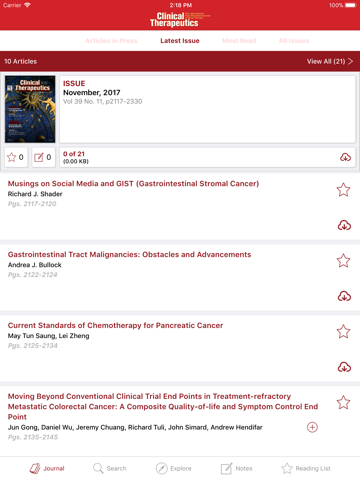The image size is (360, 480).
Task: Download the entire issue via cloud icon
Action: pyautogui.click(x=345, y=157)
